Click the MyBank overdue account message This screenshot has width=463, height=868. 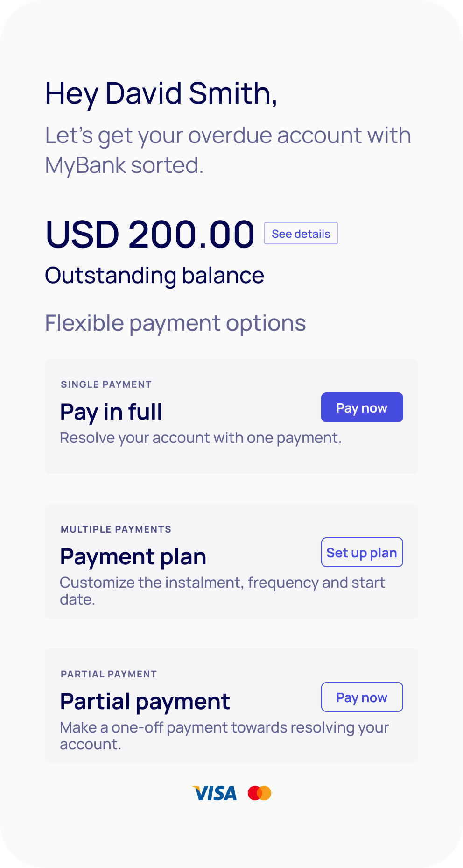(228, 149)
